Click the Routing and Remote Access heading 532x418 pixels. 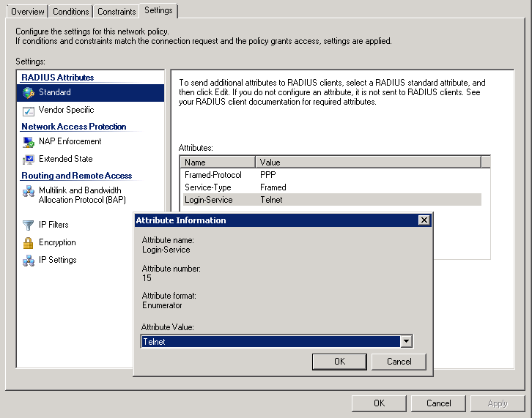click(x=76, y=176)
